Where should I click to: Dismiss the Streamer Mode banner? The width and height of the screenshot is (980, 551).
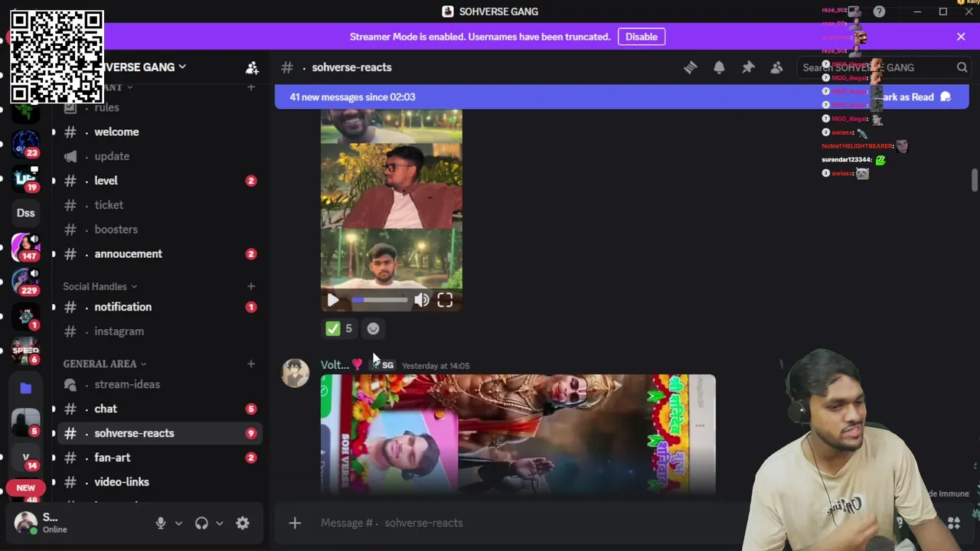(x=961, y=37)
